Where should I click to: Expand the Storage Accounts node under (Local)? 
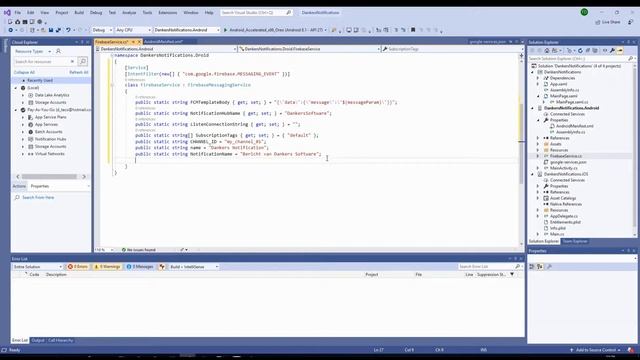click(23, 102)
